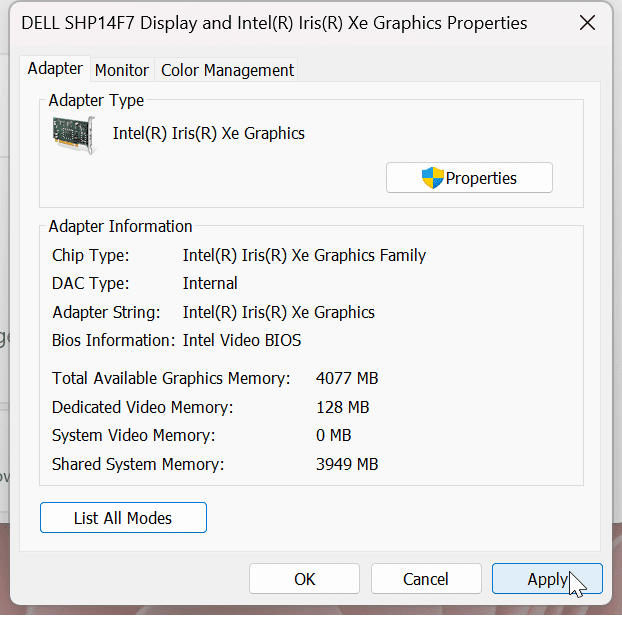The image size is (622, 619).
Task: Confirm the dialog with OK
Action: 304,579
